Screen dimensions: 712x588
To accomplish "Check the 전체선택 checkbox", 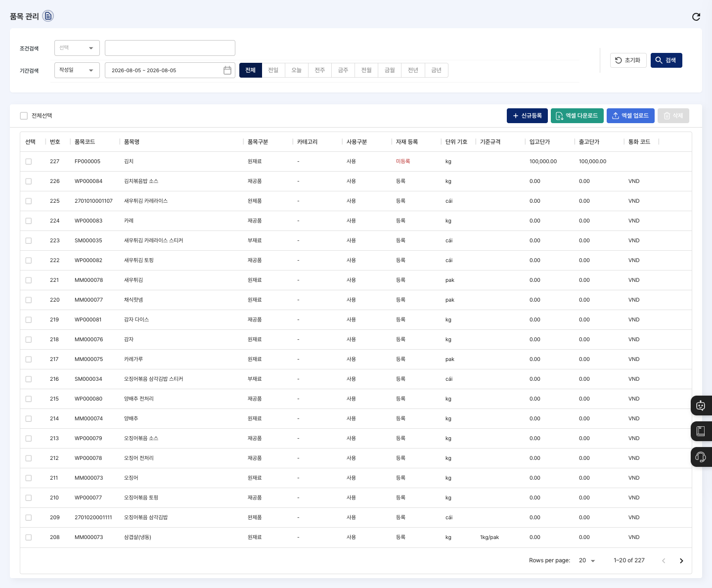I will (24, 116).
